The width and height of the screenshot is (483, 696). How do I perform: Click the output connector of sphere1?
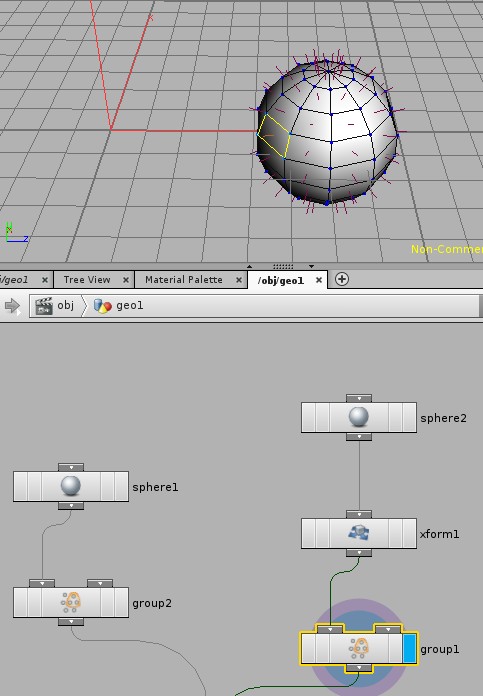click(71, 506)
